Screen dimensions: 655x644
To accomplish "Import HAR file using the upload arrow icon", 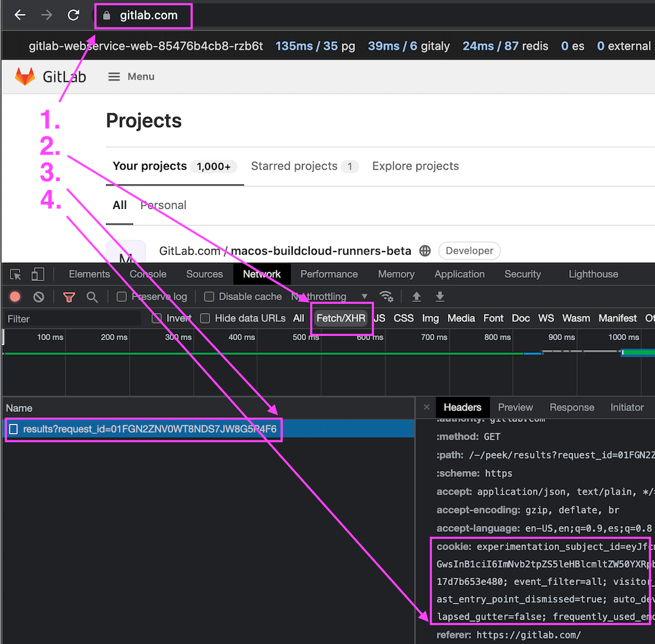I will pyautogui.click(x=416, y=296).
